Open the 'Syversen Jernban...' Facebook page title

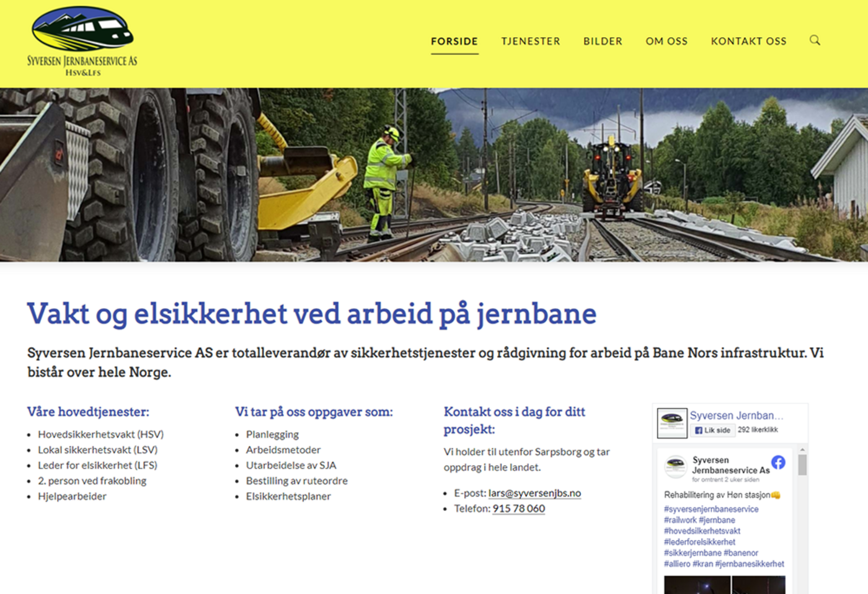(737, 415)
